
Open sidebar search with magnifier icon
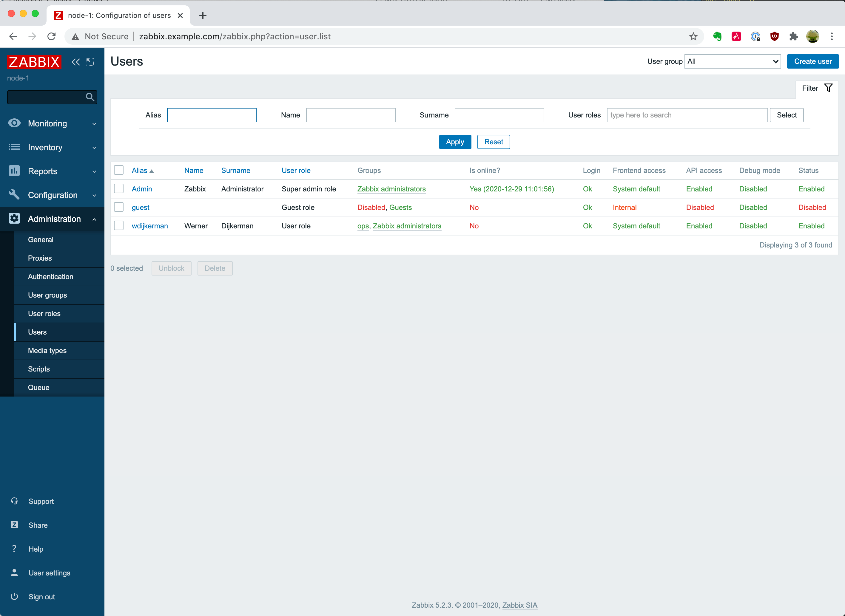90,97
